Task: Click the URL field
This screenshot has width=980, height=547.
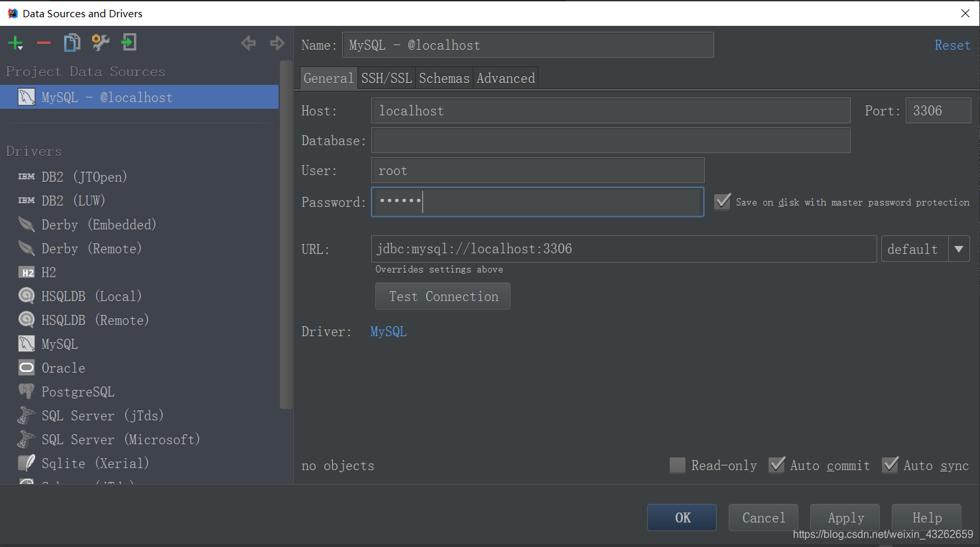Action: [624, 249]
